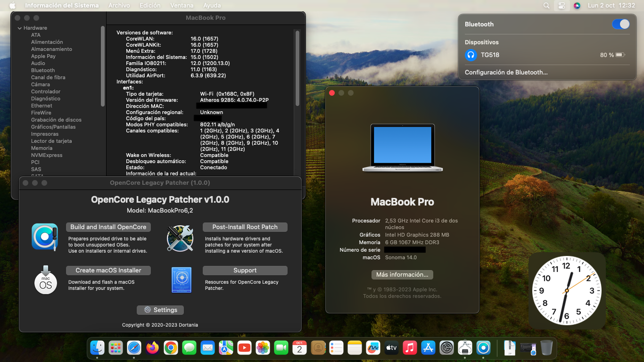Open Freeform app in the dock

tap(373, 348)
